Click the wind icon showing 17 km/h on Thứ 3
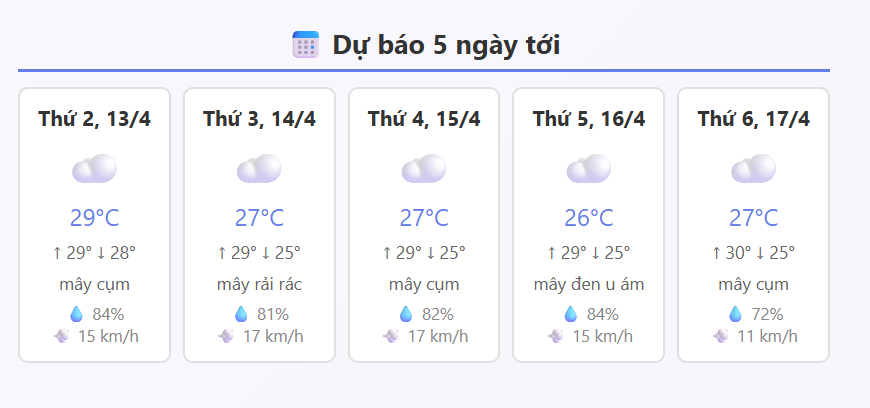The image size is (870, 408). [226, 336]
